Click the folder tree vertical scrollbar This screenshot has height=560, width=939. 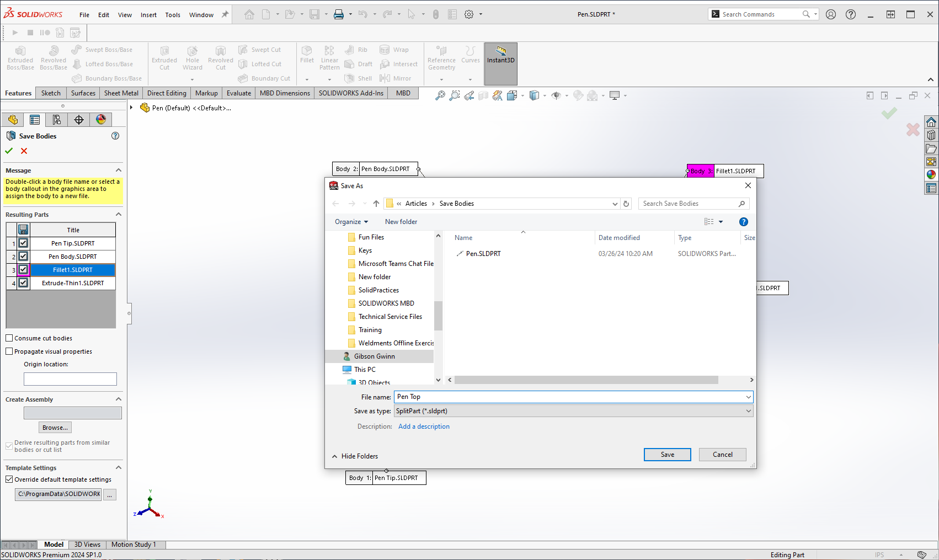pyautogui.click(x=439, y=316)
